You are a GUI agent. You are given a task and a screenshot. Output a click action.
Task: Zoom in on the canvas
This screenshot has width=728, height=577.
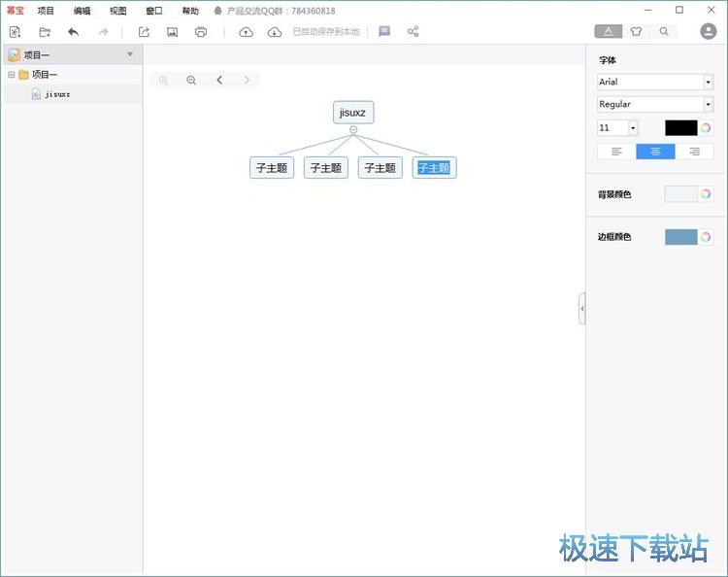point(163,80)
